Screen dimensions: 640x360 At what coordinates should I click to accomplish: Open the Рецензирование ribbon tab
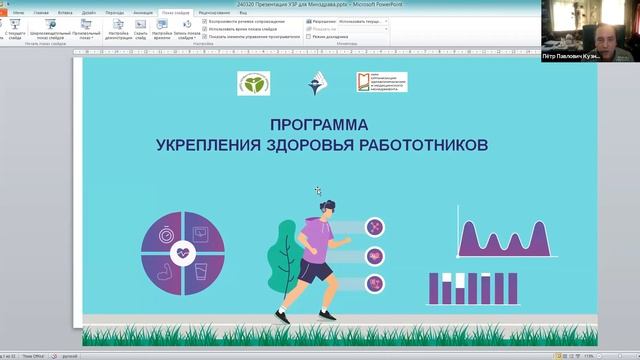(214, 13)
